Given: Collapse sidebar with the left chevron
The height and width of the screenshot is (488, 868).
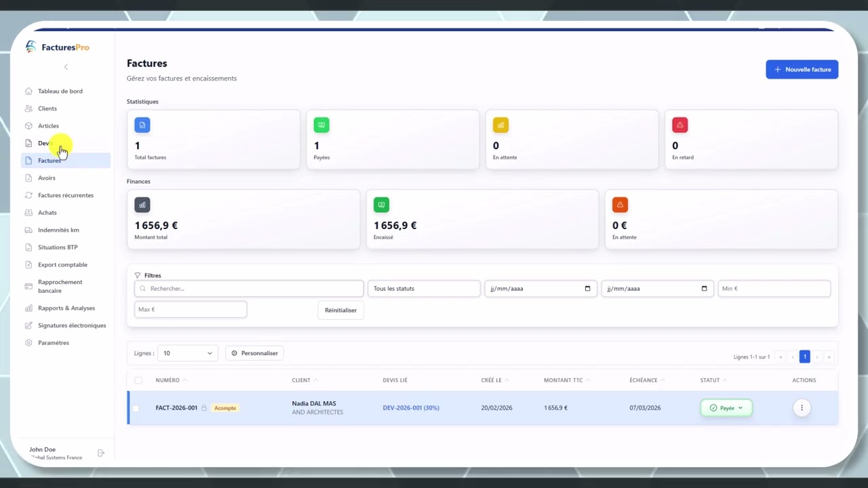Looking at the screenshot, I should [66, 66].
